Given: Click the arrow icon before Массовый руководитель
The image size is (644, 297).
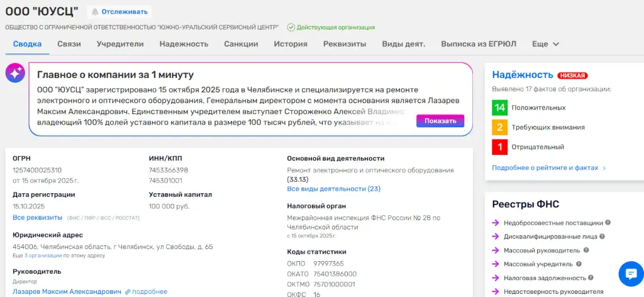Looking at the screenshot, I should pos(496,250).
